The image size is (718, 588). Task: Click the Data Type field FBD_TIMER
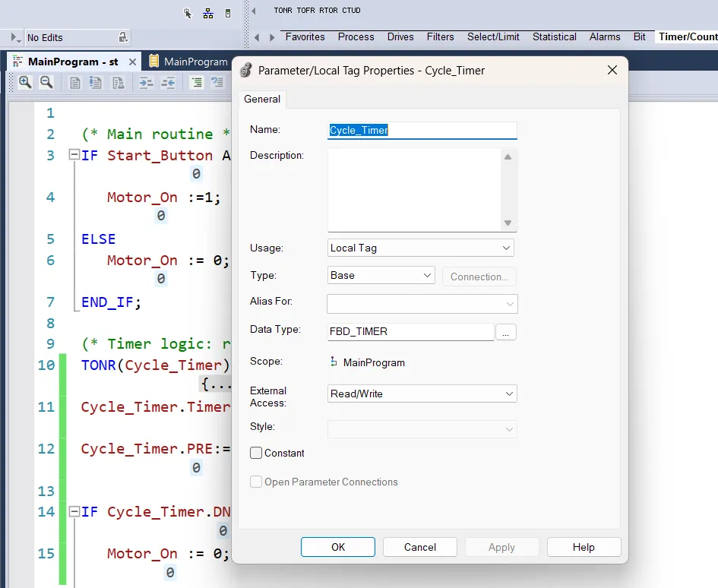point(411,331)
